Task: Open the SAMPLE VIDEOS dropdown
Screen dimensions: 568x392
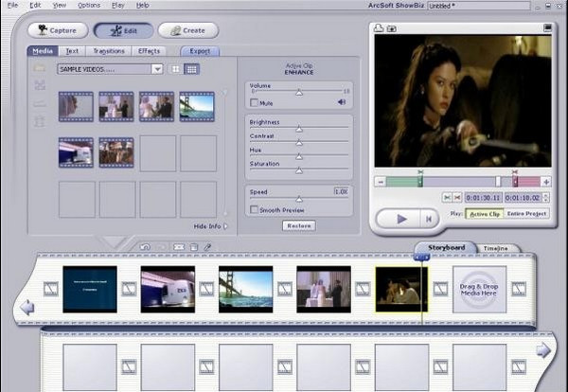Action: (x=157, y=69)
